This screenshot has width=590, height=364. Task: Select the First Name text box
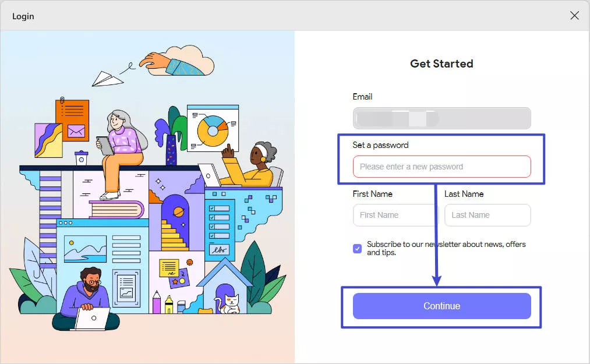coord(394,215)
